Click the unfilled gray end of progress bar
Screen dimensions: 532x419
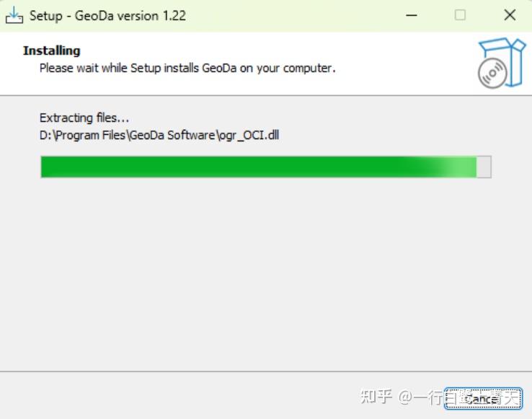[x=484, y=167]
